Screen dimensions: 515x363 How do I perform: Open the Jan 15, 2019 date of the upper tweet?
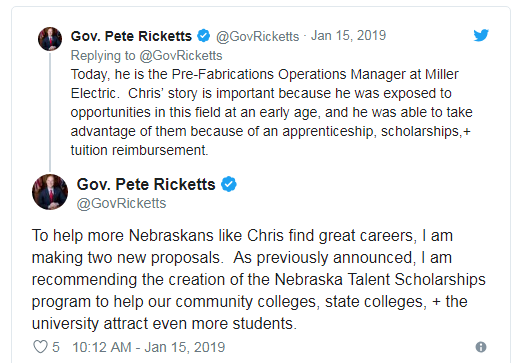348,35
